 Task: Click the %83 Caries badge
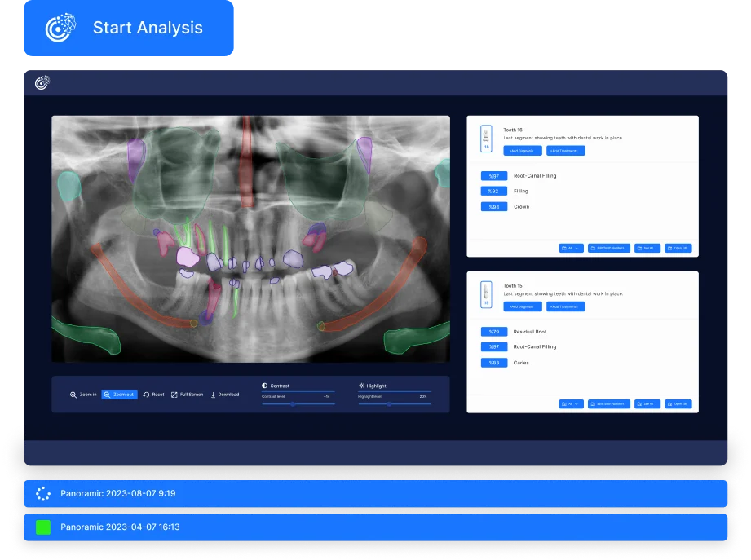(494, 363)
